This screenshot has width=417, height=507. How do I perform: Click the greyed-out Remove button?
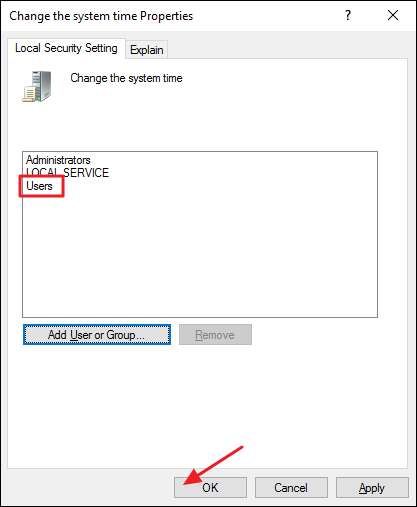[215, 335]
